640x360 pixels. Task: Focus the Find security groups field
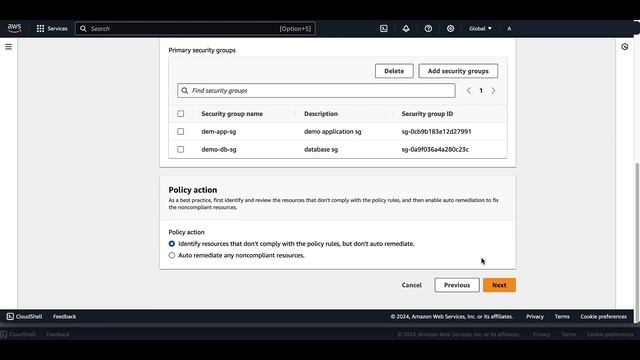tap(316, 91)
